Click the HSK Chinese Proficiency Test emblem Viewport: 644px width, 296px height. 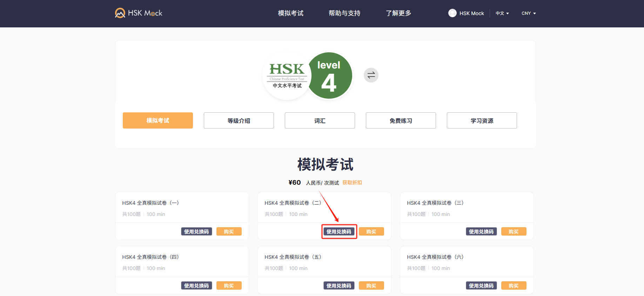click(x=287, y=76)
